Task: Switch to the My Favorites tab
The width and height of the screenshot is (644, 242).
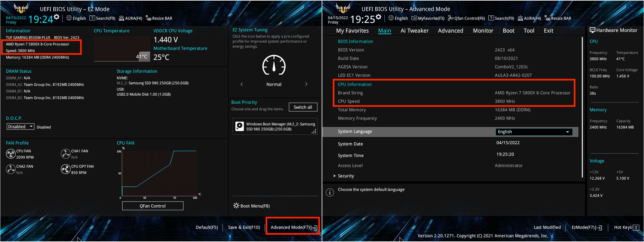Action: (x=352, y=31)
